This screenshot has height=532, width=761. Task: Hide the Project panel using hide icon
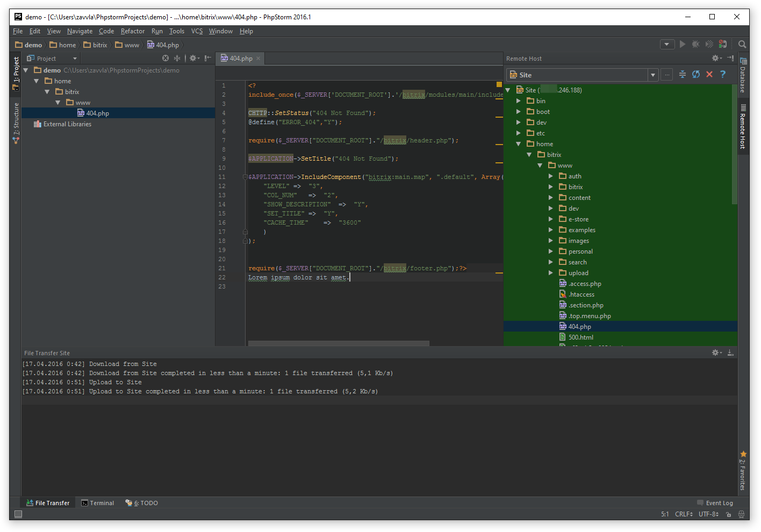[207, 58]
